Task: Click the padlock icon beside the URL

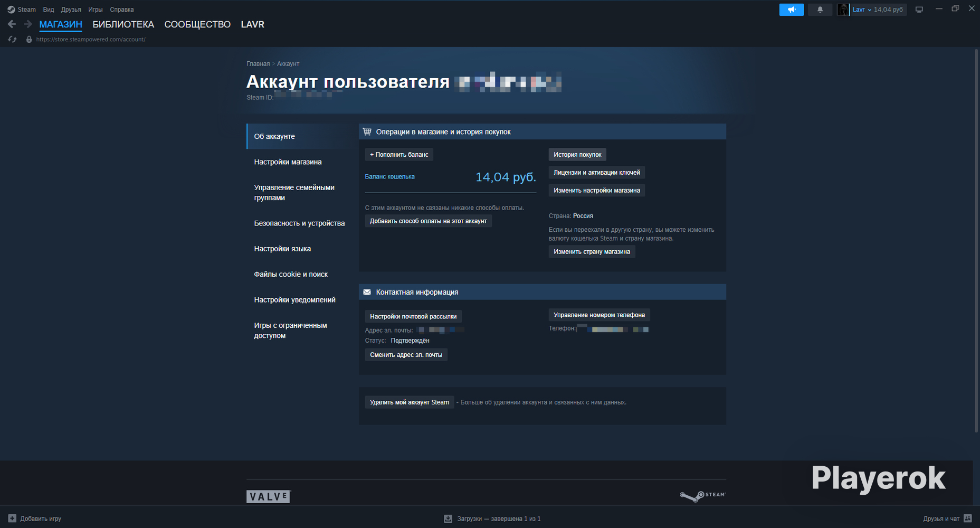Action: (29, 40)
